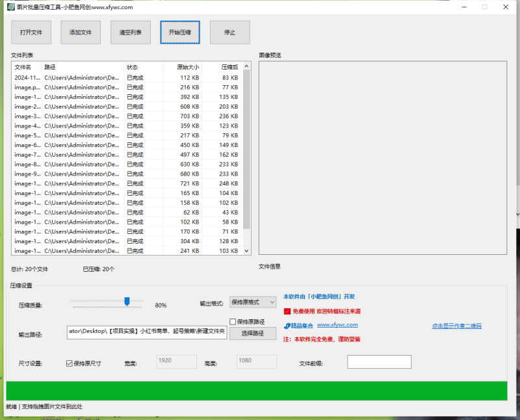Click the 文件前缀 input field
520x420 pixels.
point(379,361)
